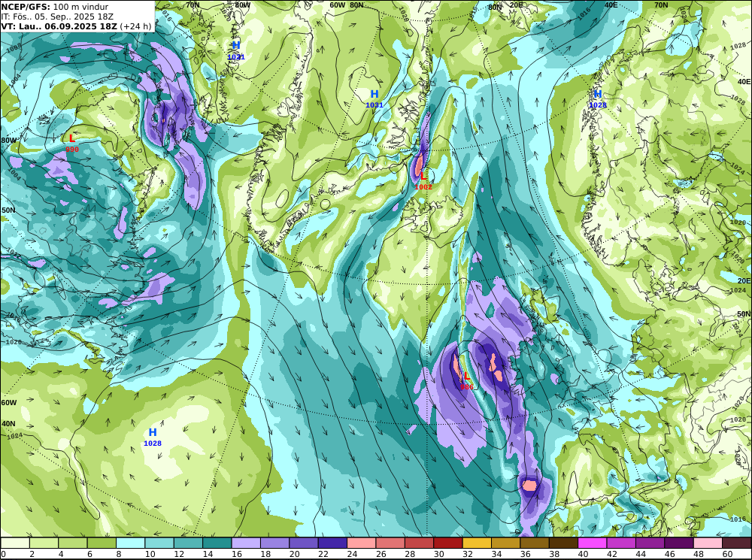Click the brown 36–38 legend swatch
This screenshot has height=560, width=752.
pyautogui.click(x=535, y=543)
